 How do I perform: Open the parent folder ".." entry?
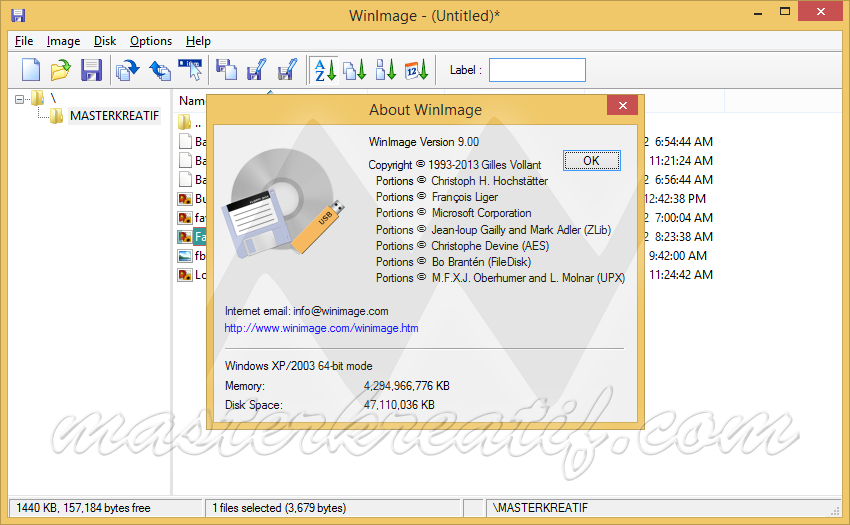tap(192, 123)
